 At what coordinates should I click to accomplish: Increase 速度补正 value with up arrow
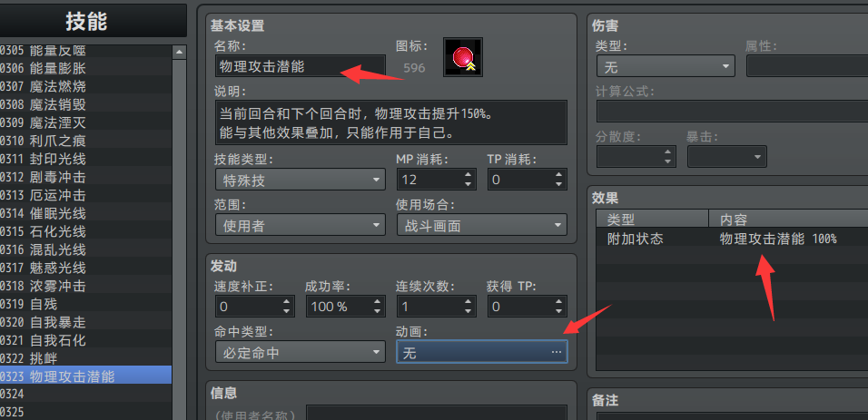pyautogui.click(x=287, y=301)
